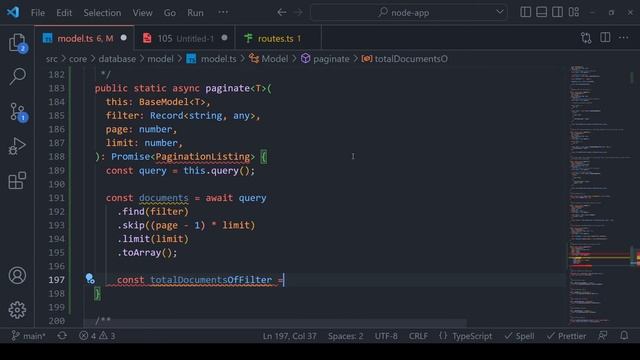Open the Accounts menu icon
Viewport: 640px width, 360px height.
(17, 276)
